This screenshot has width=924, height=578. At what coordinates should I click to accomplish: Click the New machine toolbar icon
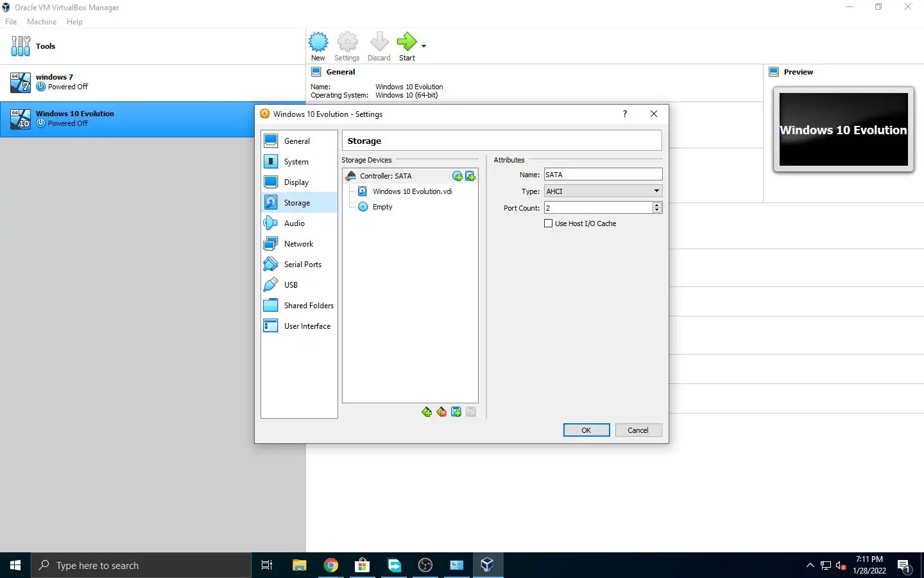tap(318, 42)
